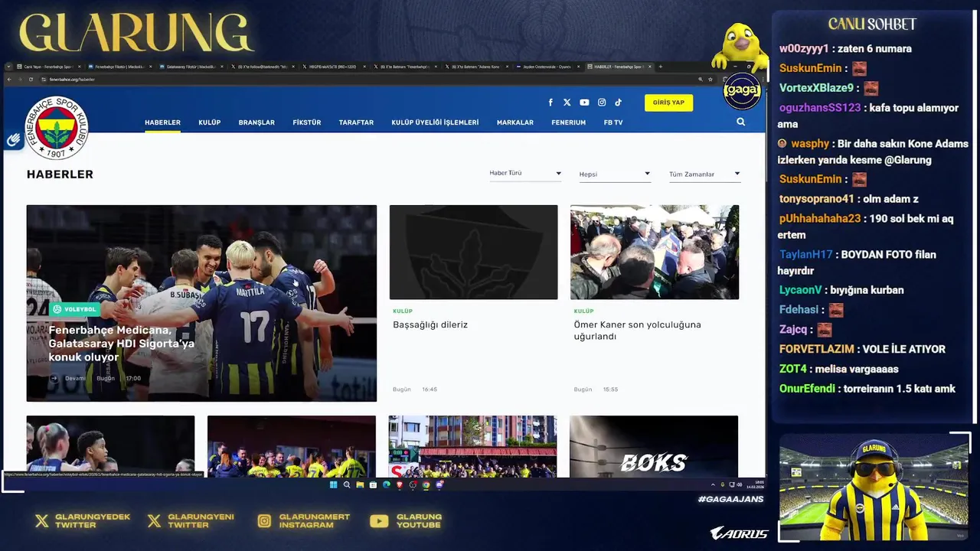Screen dimensions: 980x551
Task: Click the volleyball category icon on featured story
Action: [57, 309]
